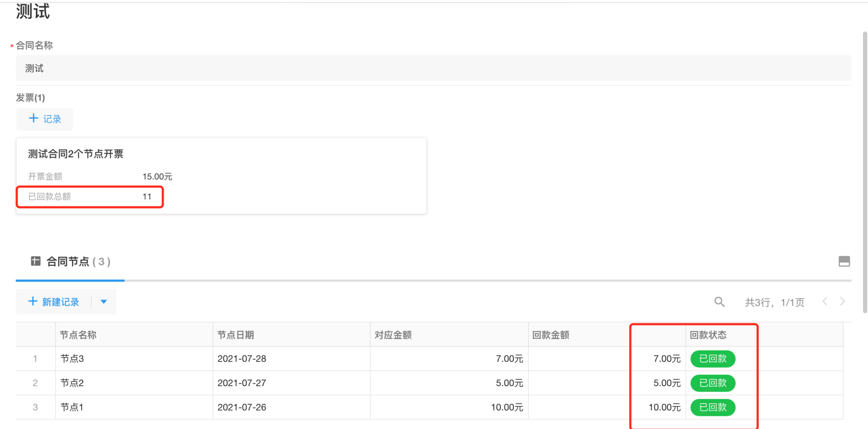The image size is (868, 429).
Task: Open the dropdown arrow next to 新建记录
Action: (104, 302)
